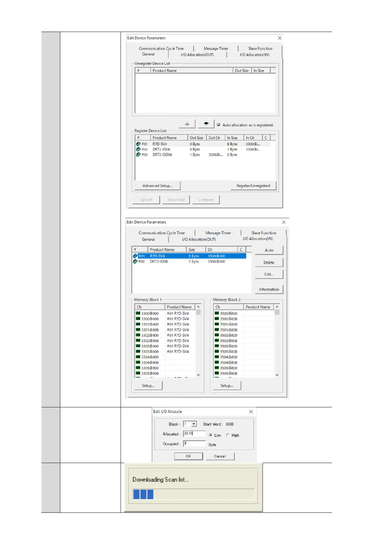The width and height of the screenshot is (392, 555).
Task: Select the High radio button
Action: coord(228,435)
